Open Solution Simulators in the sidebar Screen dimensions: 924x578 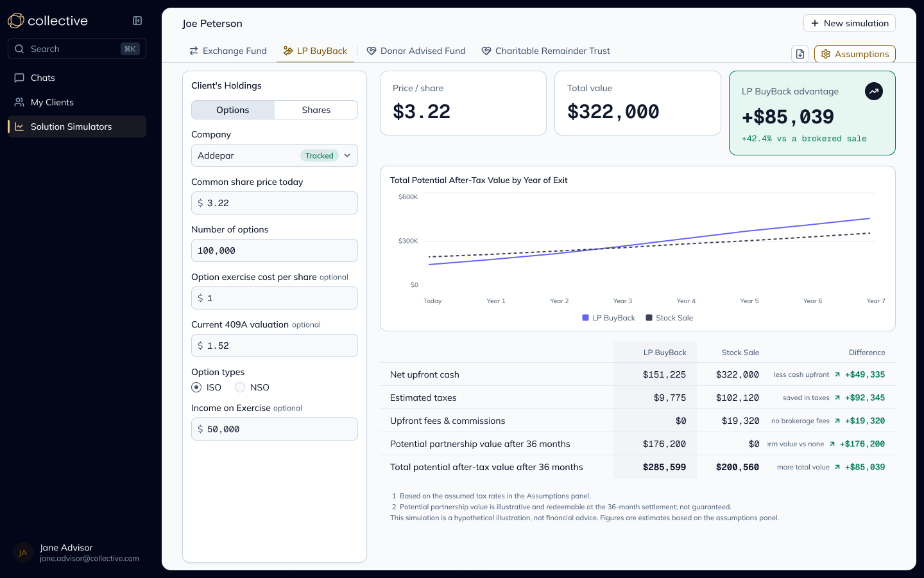click(x=77, y=127)
